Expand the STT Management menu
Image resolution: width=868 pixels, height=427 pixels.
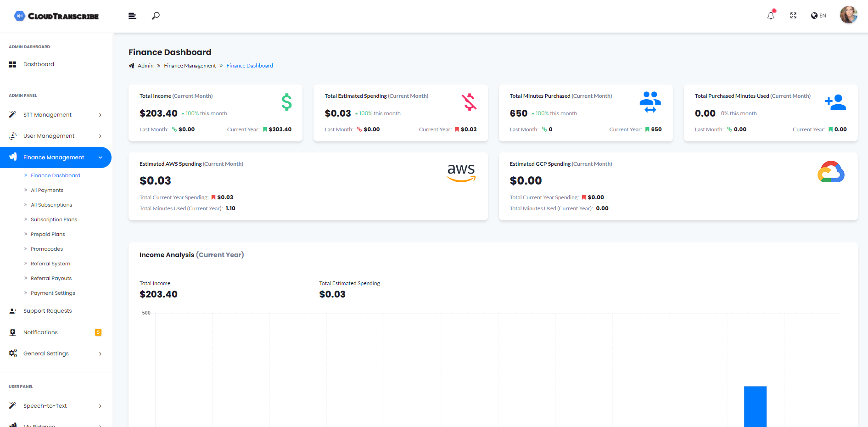[55, 115]
